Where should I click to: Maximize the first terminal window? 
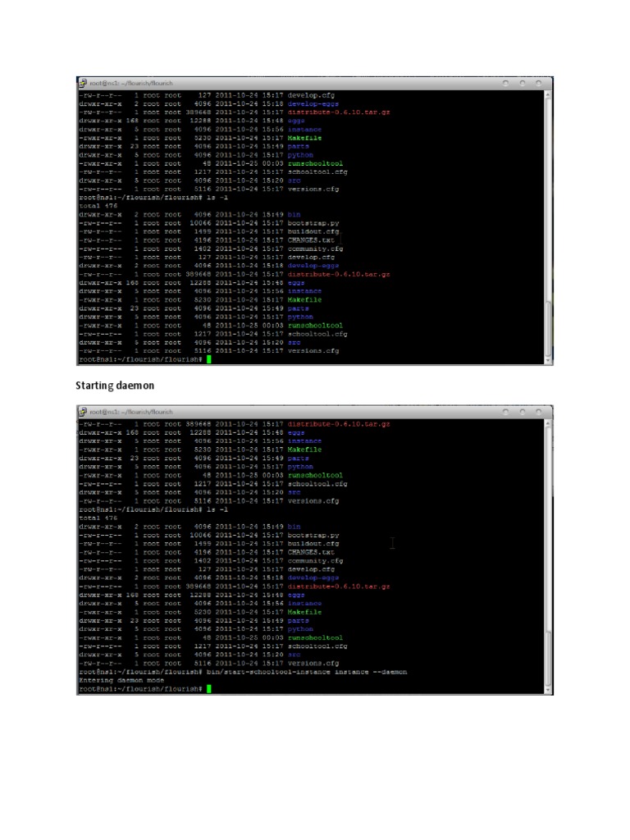pos(522,83)
